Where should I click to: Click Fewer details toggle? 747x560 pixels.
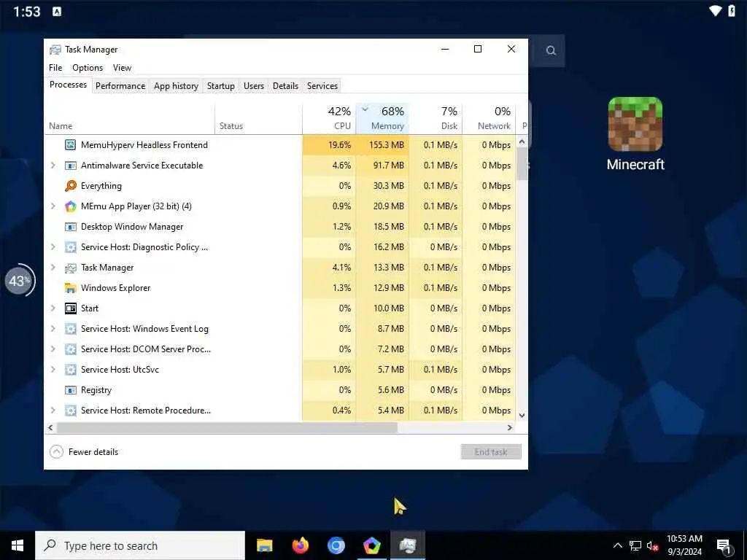(x=85, y=452)
